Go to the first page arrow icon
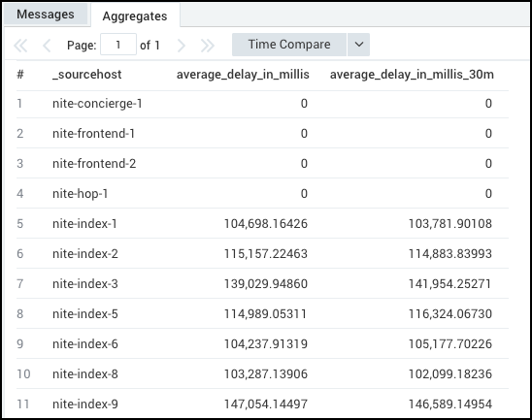The height and width of the screenshot is (420, 532). click(x=20, y=45)
